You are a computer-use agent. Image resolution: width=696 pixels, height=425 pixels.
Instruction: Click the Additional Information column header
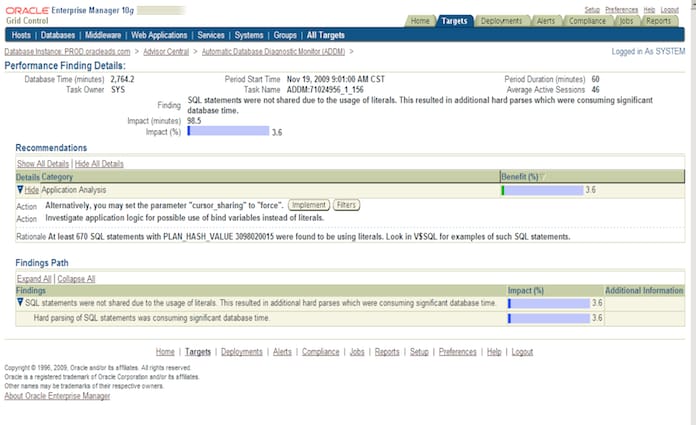644,290
